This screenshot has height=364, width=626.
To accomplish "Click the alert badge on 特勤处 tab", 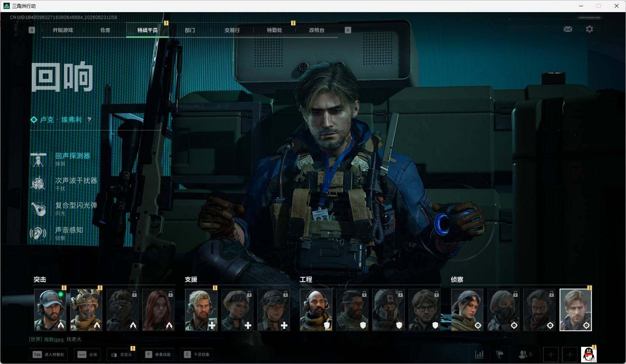I will coord(293,23).
